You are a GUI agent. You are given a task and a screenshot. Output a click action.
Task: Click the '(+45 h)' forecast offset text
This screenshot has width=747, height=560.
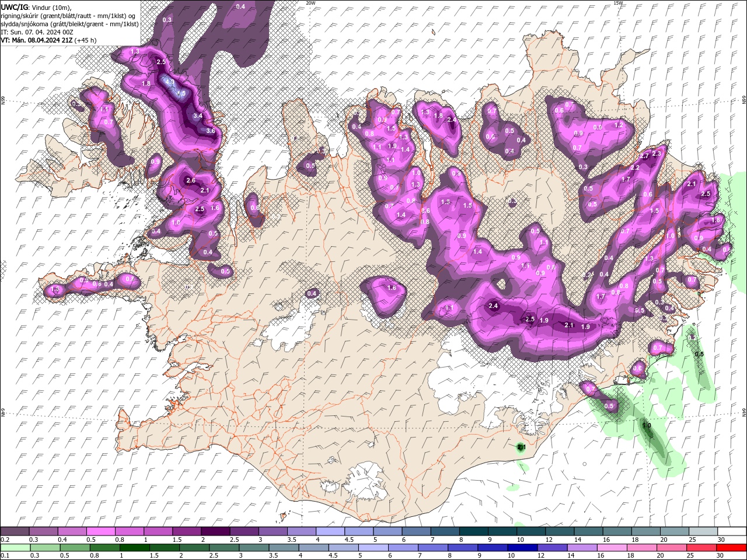[x=86, y=40]
